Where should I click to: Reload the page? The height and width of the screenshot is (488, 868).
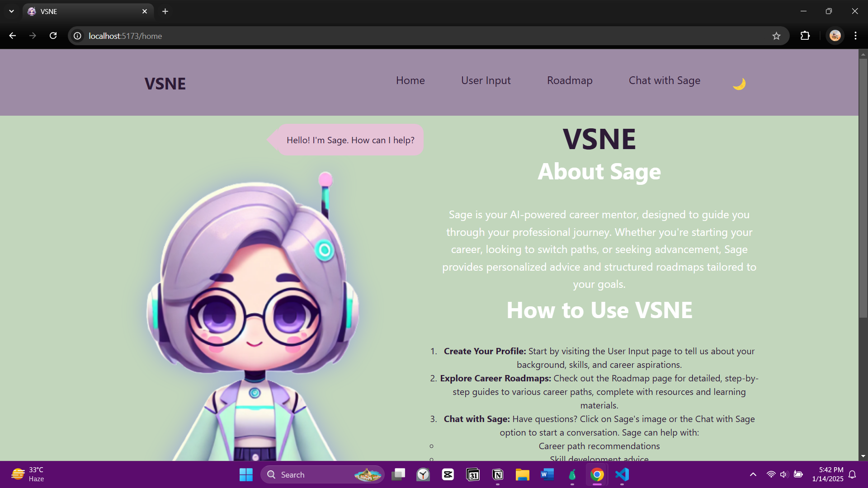[x=53, y=36]
